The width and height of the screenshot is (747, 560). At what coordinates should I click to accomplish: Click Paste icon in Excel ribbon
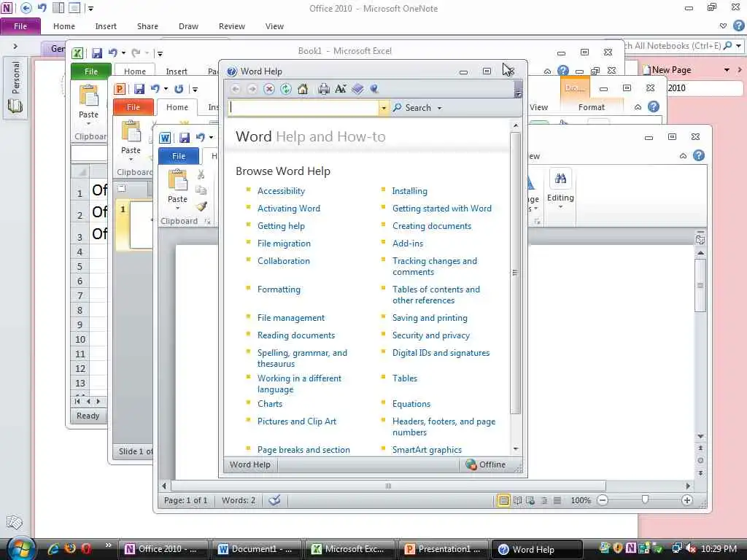pos(88,96)
